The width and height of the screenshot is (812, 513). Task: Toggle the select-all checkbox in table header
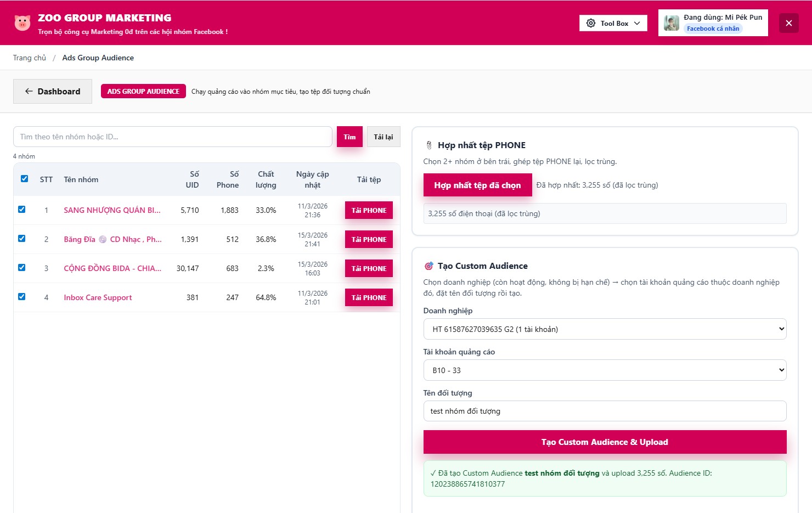pos(24,179)
